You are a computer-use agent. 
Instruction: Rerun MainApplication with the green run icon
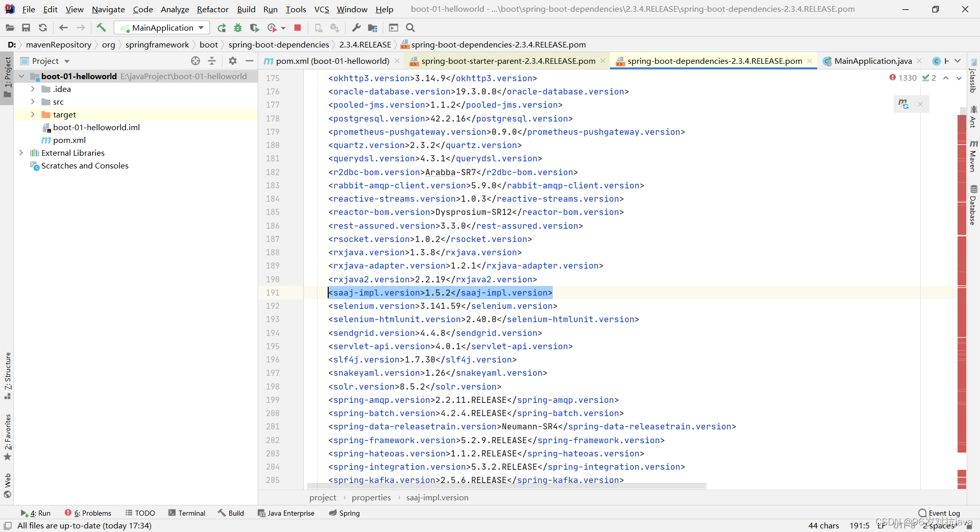tap(222, 28)
